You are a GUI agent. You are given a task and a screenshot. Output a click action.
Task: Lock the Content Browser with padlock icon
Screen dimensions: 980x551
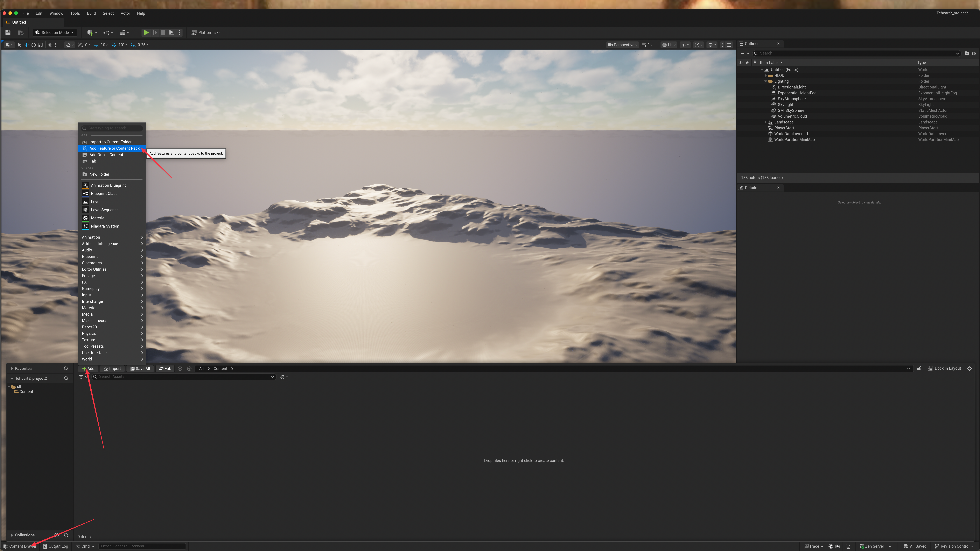point(919,368)
